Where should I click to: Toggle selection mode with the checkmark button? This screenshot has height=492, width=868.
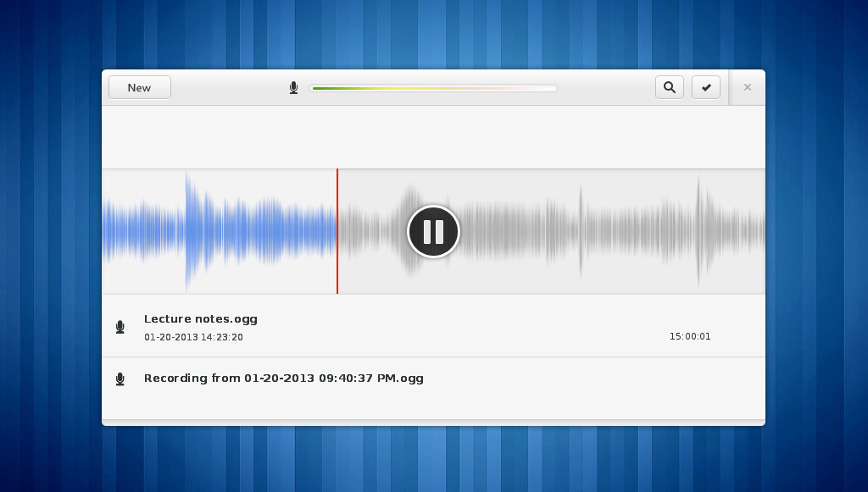[x=706, y=87]
